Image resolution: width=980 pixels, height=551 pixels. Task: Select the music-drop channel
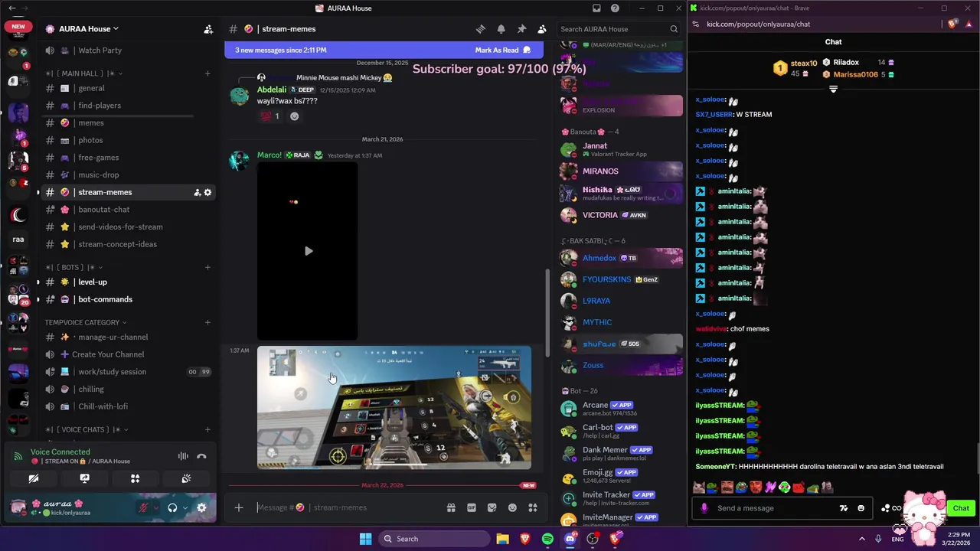click(128, 174)
